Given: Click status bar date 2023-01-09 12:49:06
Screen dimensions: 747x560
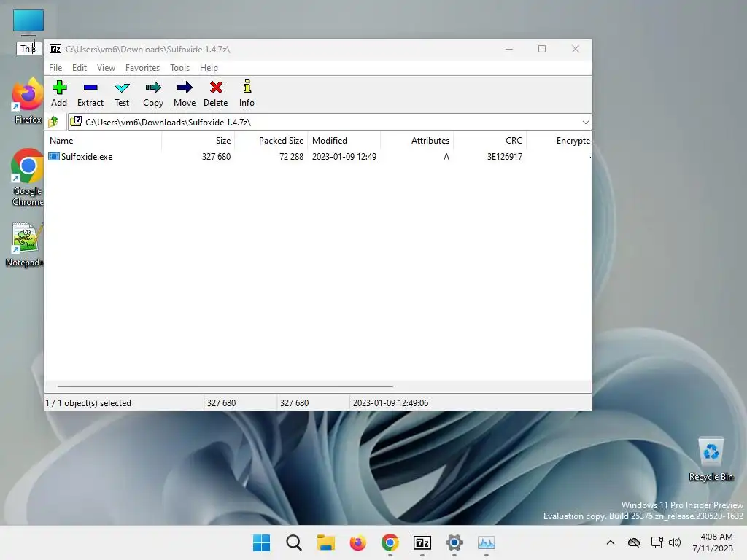Looking at the screenshot, I should click(x=391, y=402).
